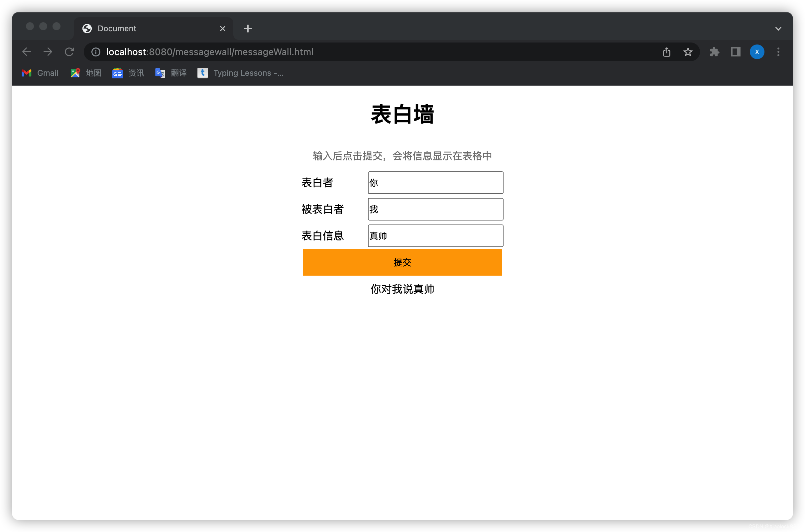Focus the 表白信息 input field
The image size is (805, 532).
(x=436, y=236)
